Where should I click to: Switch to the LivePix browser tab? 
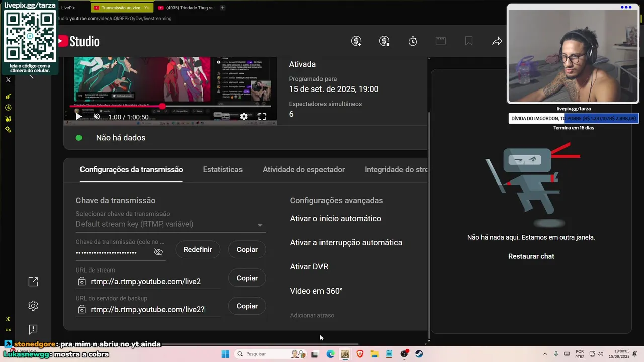tap(68, 8)
